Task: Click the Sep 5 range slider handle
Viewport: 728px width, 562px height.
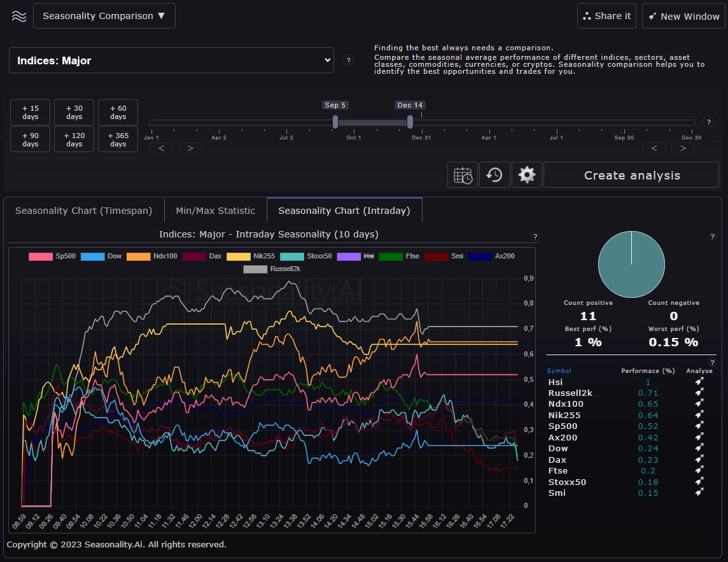Action: coord(335,123)
